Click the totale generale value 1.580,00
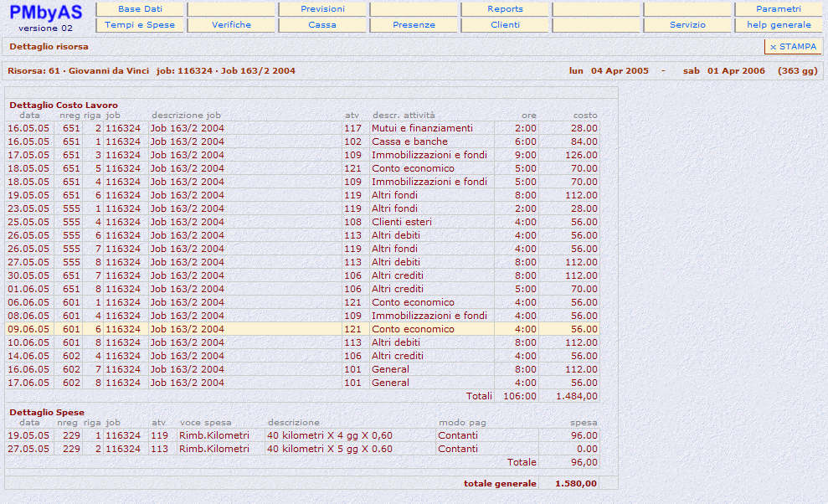 575,483
